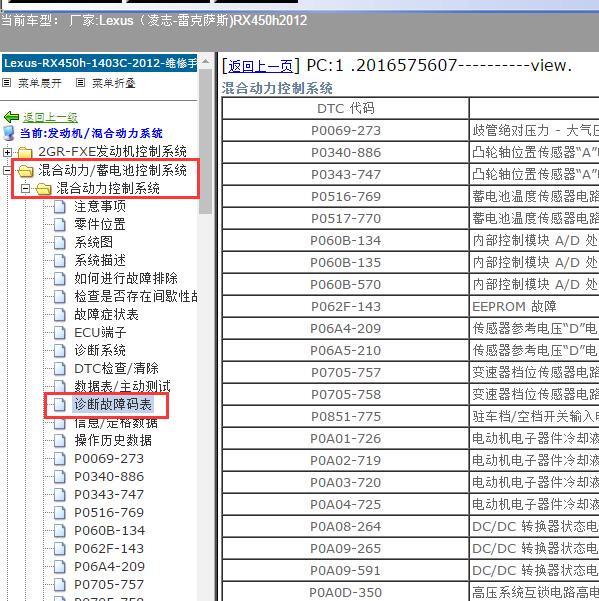Click document icon beside ECU端子

(59, 333)
